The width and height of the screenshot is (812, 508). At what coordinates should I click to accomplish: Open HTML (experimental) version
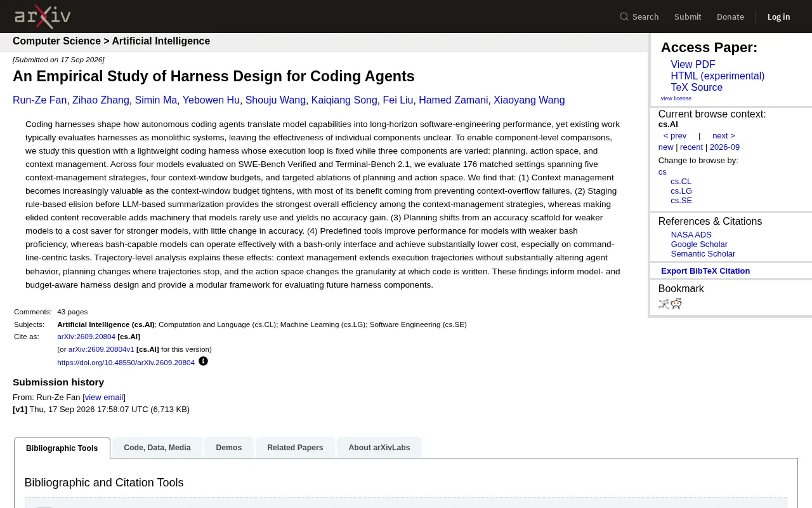[x=717, y=76]
